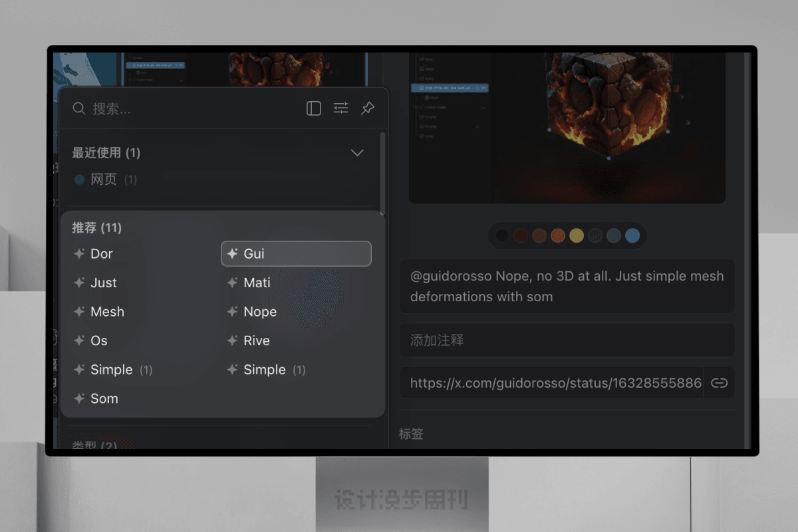Screen dimensions: 798x532
Task: Collapse the 最近使用 section chevron
Action: [357, 153]
